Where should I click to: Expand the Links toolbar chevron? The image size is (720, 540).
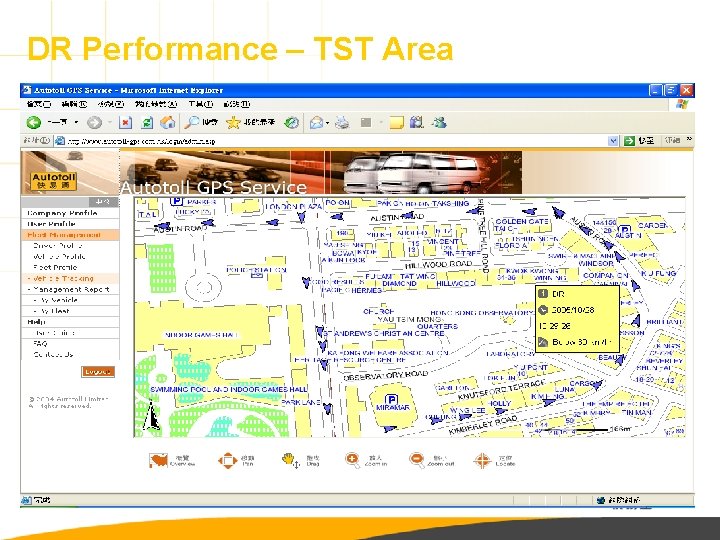pos(689,139)
